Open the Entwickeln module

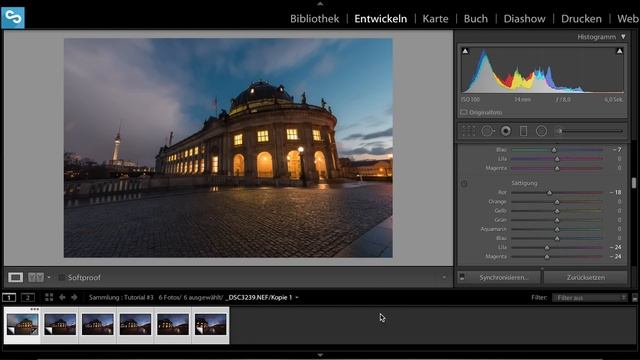click(380, 19)
